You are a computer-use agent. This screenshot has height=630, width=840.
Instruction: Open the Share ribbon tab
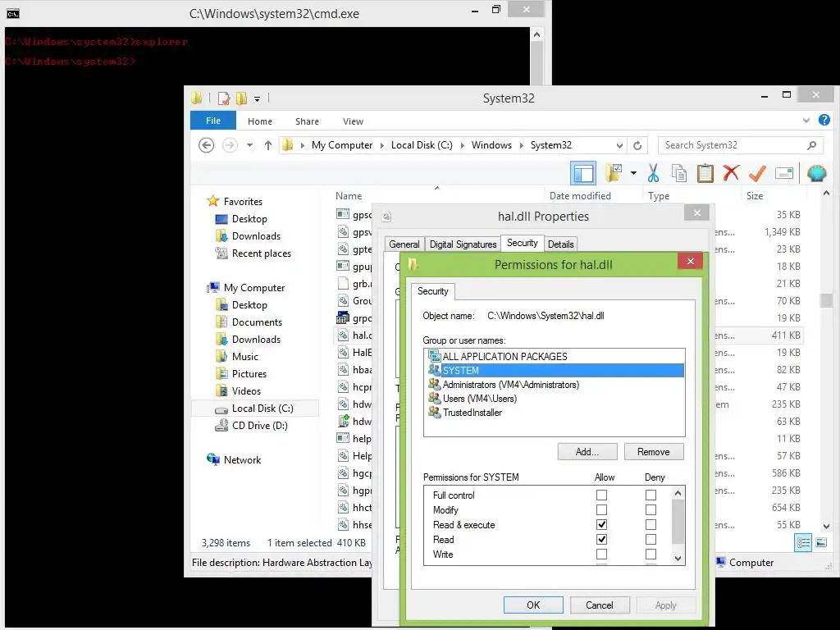[307, 121]
